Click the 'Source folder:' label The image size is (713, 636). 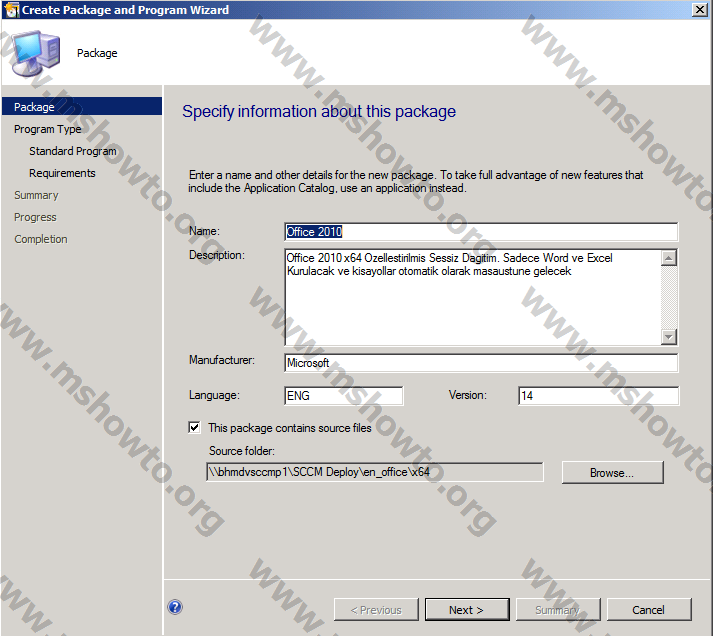[242, 451]
